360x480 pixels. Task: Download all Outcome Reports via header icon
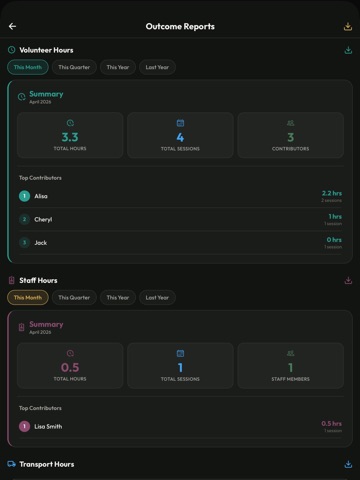[348, 26]
